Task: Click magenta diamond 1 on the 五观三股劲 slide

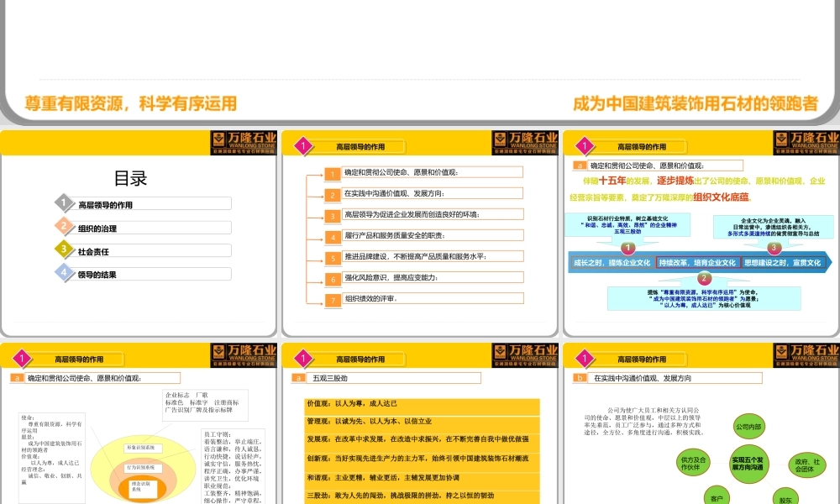Action: [x=303, y=359]
